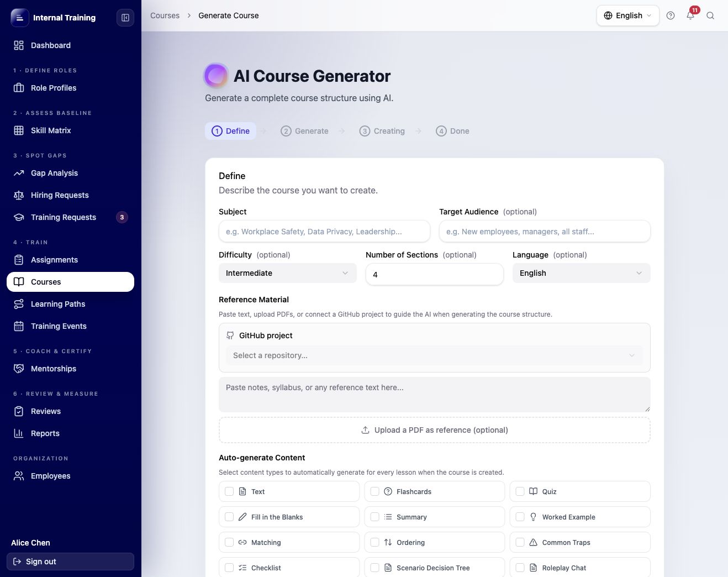Enable the Flashcards checkbox
This screenshot has height=577, width=728.
(x=374, y=491)
